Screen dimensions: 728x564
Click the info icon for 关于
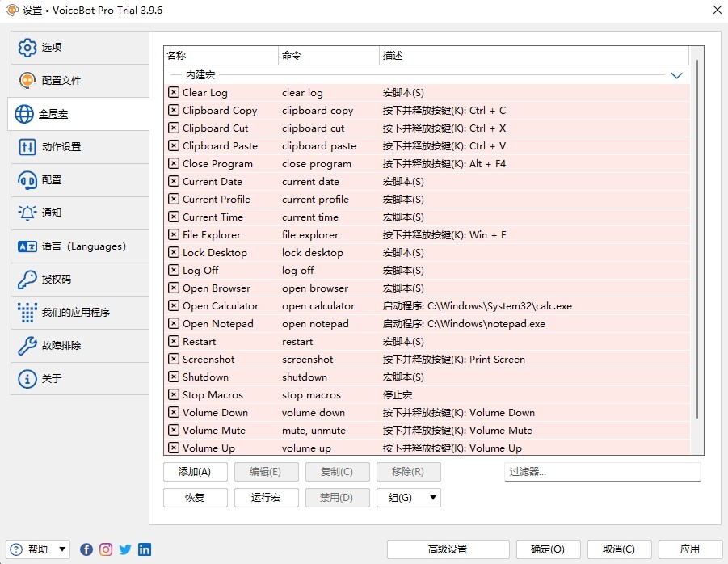point(27,379)
